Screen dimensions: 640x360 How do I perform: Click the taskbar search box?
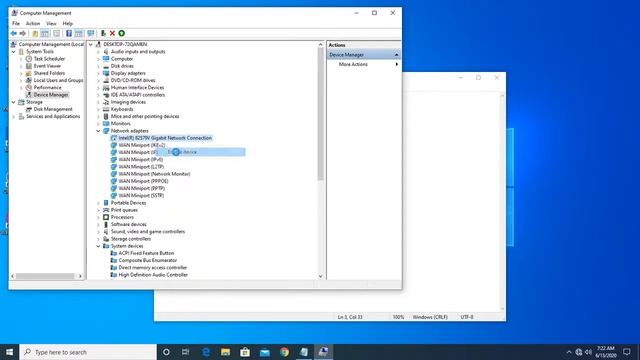[88, 352]
